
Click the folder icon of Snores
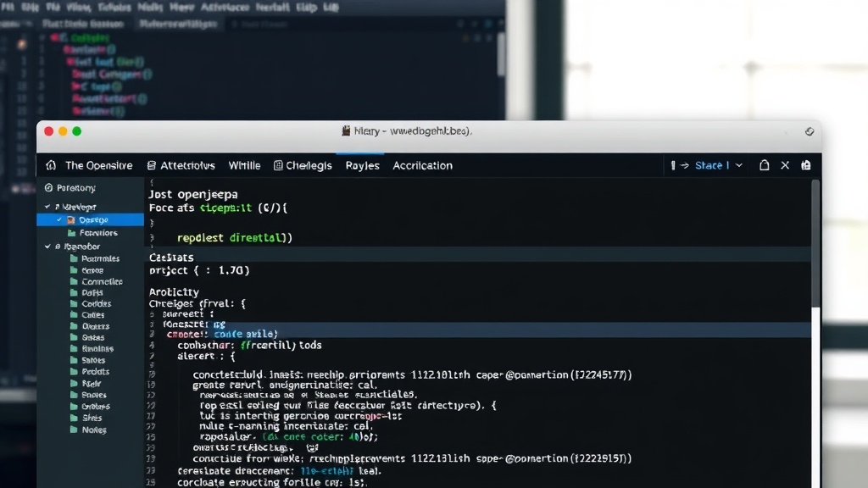[x=74, y=395]
